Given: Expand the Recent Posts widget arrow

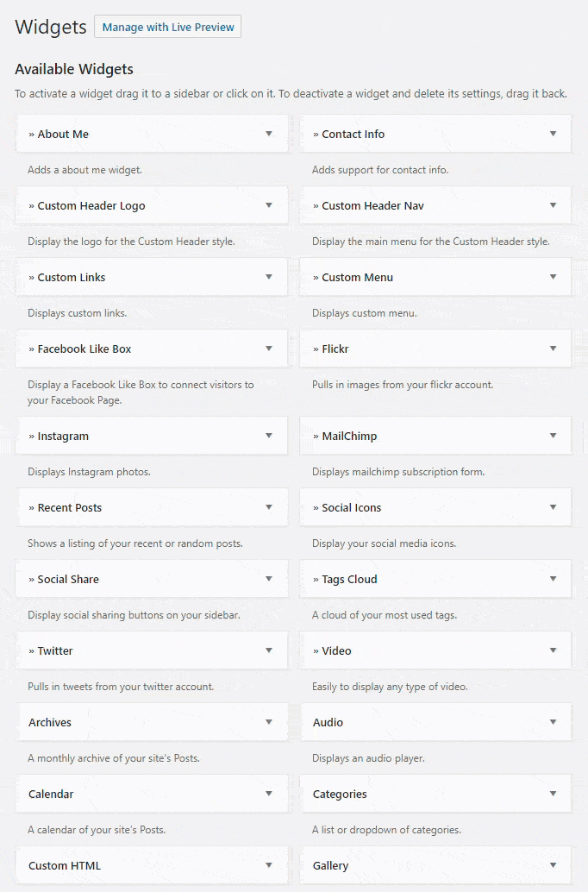Looking at the screenshot, I should point(269,507).
